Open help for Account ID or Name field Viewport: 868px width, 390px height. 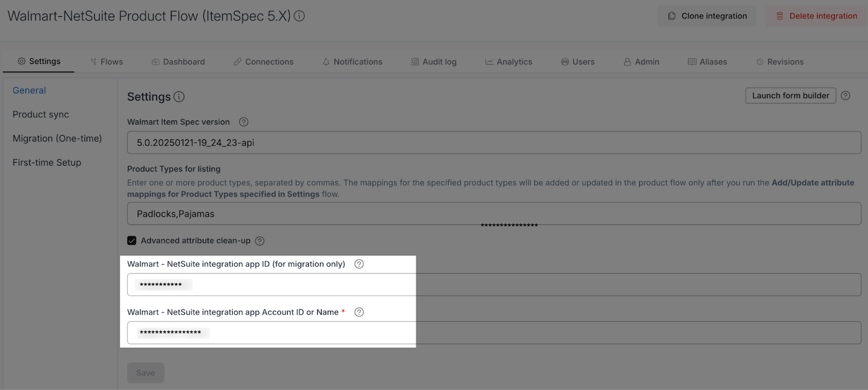coord(359,312)
